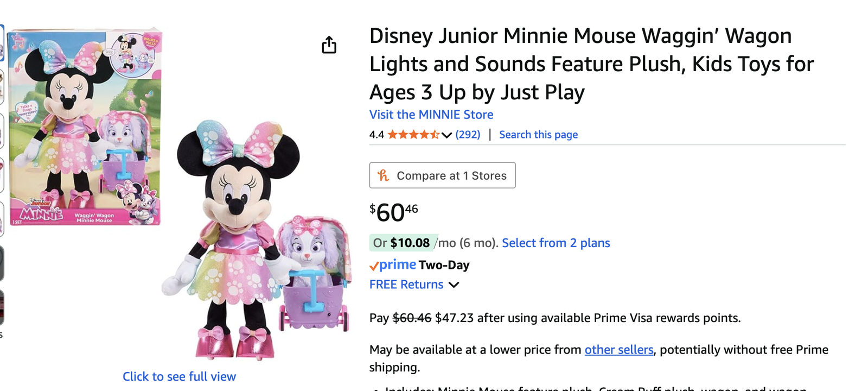Viewport: 868px width, 391px height.
Task: Click the Compare at 1 Stores button
Action: [x=442, y=175]
